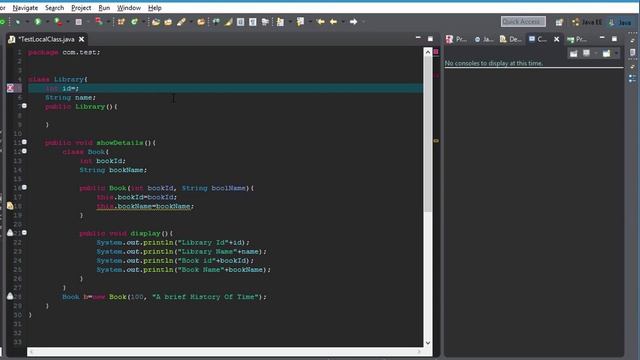This screenshot has height=360, width=640.
Task: Click the red error square atop overview ruler
Action: 436,52
